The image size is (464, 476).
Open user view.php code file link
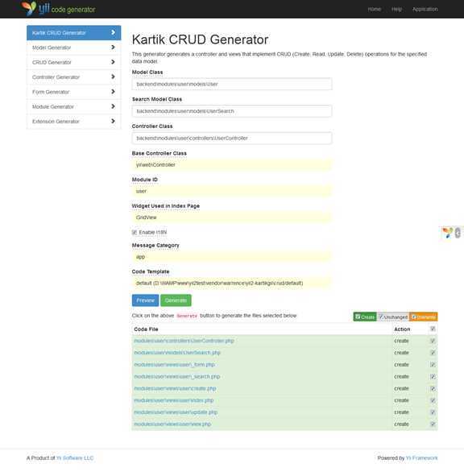coord(172,424)
